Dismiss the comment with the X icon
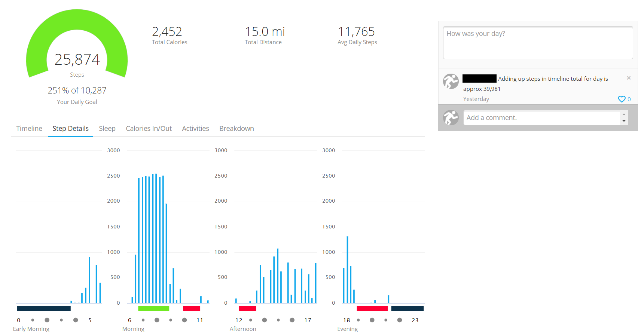This screenshot has height=332, width=644. pos(629,78)
